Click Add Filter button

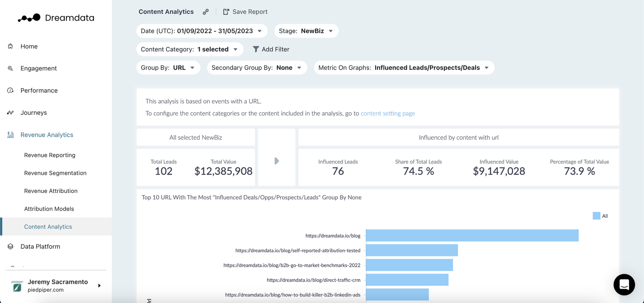click(x=271, y=49)
